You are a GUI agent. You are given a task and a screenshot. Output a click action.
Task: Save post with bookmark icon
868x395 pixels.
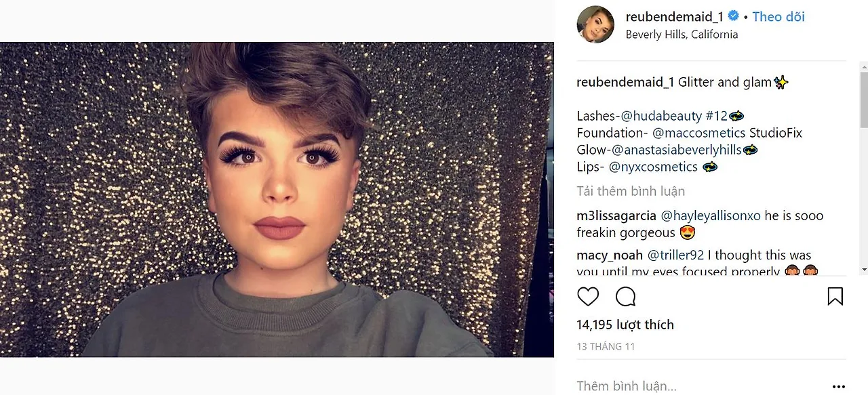tap(835, 297)
